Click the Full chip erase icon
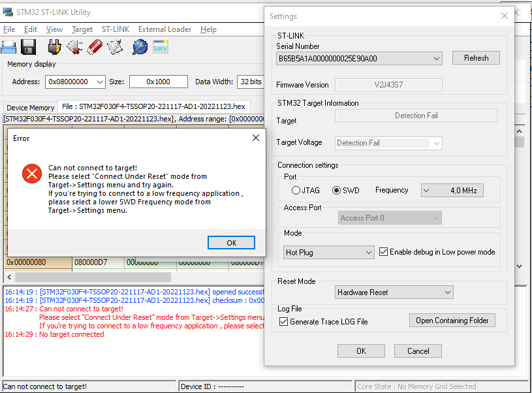This screenshot has width=532, height=393. 95,47
